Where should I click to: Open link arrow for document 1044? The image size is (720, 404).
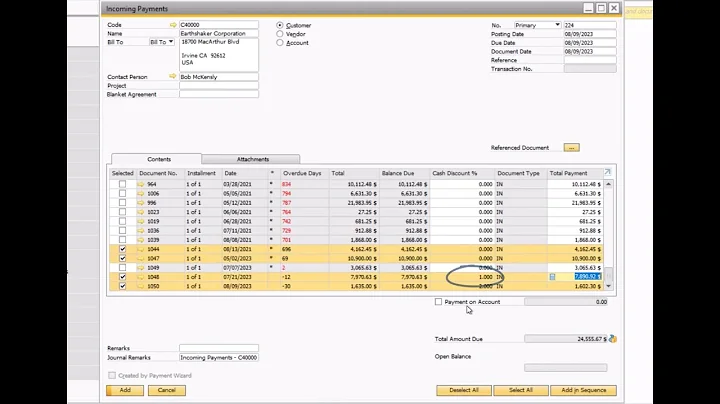pos(141,249)
